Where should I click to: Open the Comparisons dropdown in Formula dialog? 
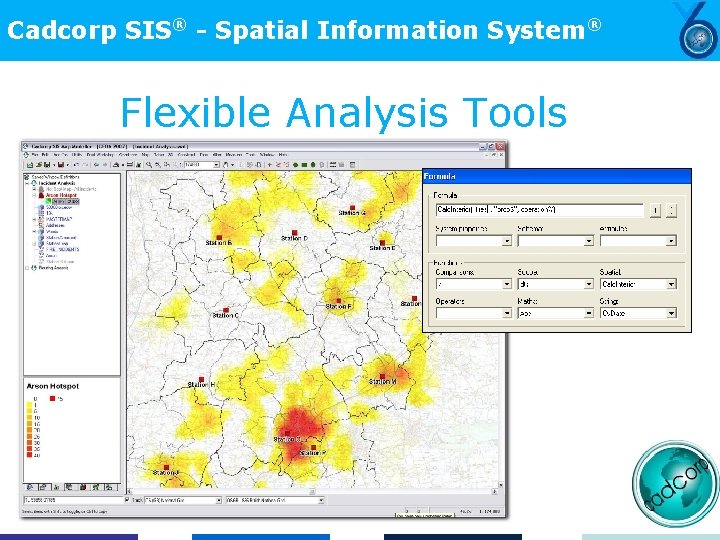[507, 284]
